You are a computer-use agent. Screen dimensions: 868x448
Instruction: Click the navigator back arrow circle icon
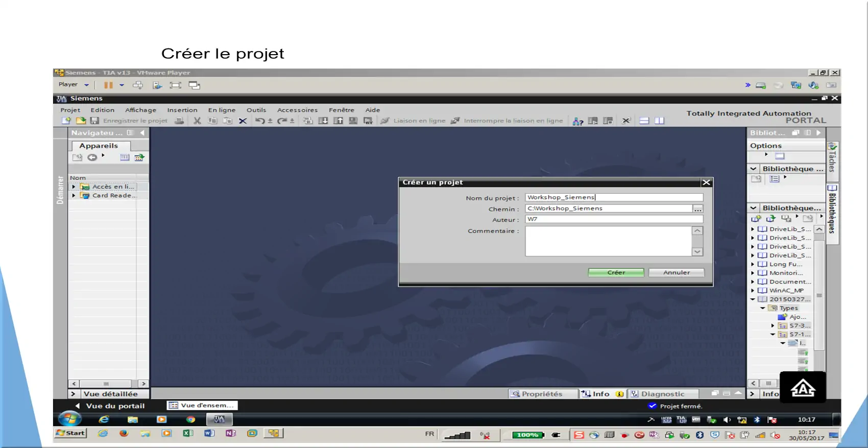pos(92,157)
